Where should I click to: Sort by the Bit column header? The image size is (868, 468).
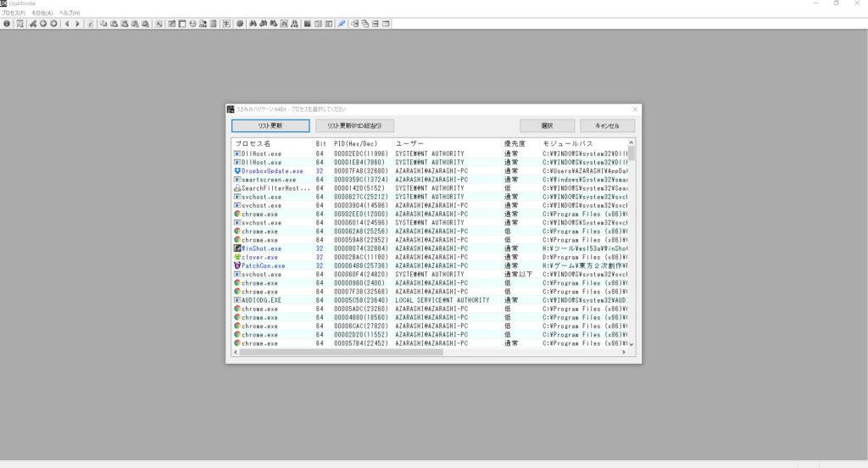321,143
